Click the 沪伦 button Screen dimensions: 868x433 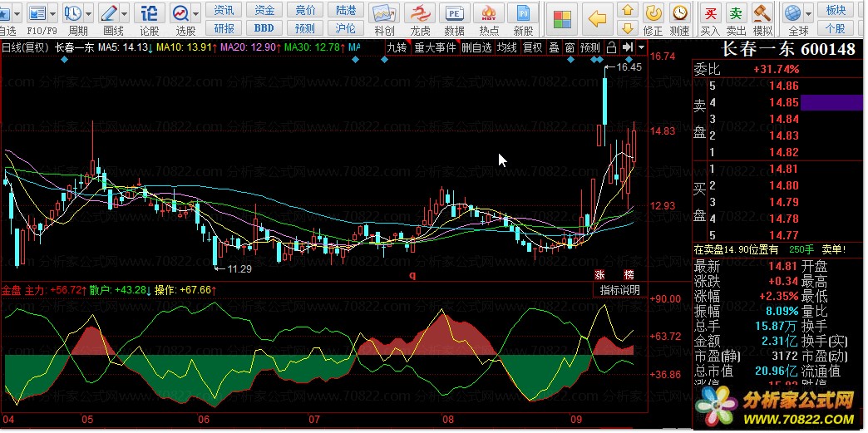pyautogui.click(x=346, y=28)
